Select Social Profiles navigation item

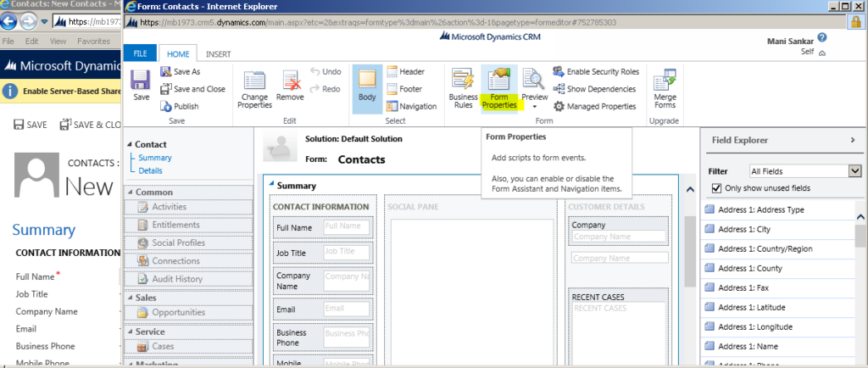178,243
